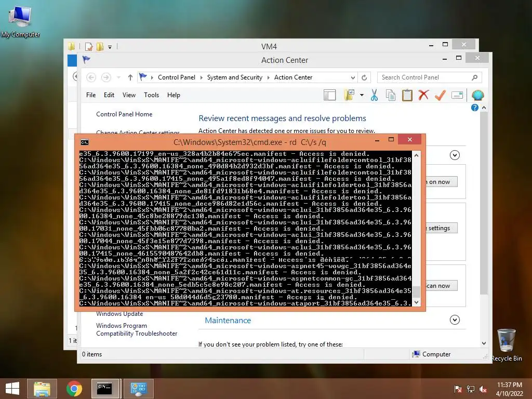Viewport: 532px width, 399px height.
Task: Click the Paste clipboard toolbar icon
Action: click(407, 96)
